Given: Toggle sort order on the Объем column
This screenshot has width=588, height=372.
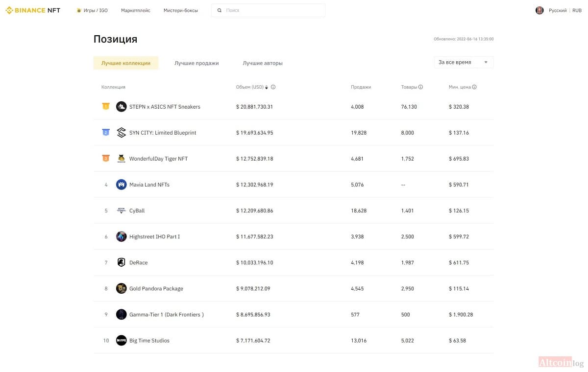Looking at the screenshot, I should [267, 87].
